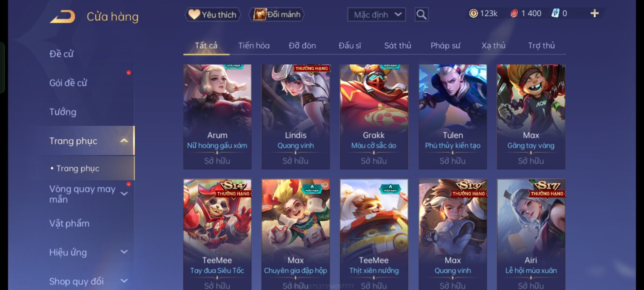The width and height of the screenshot is (644, 290).
Task: Tap the gold coin 123k icon
Action: pos(473,13)
